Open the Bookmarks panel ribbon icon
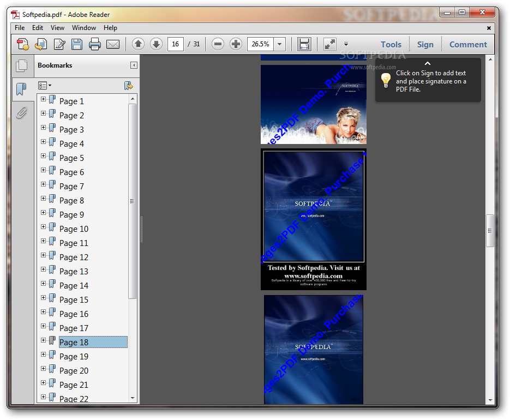Viewport: 510px width, 420px height. tap(21, 89)
